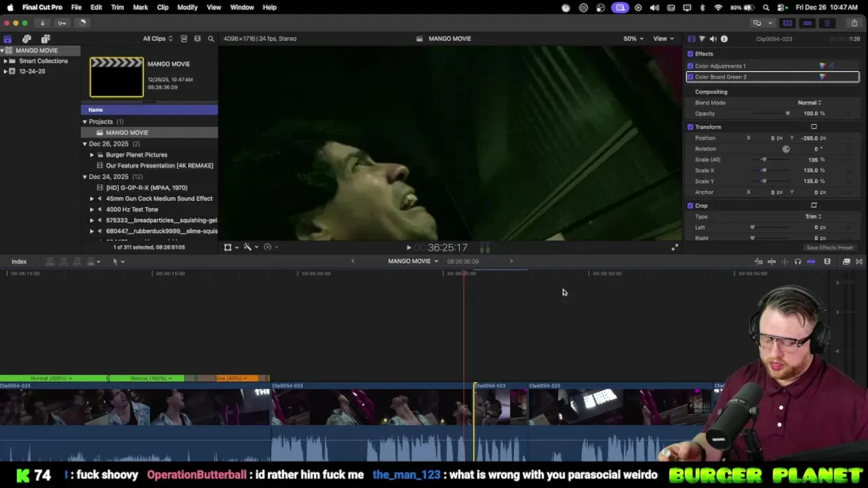Toggle the Inspector panel button in toolbar
868x488 pixels.
point(827,23)
